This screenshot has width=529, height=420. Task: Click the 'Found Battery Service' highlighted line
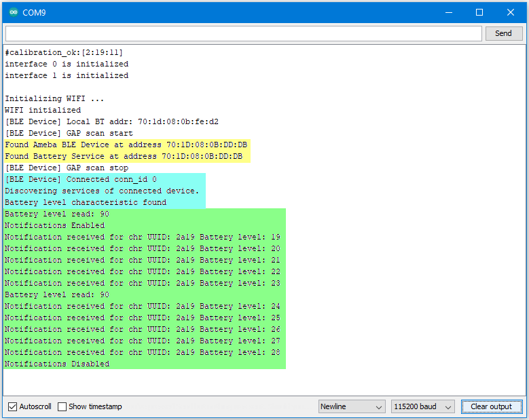pyautogui.click(x=124, y=156)
